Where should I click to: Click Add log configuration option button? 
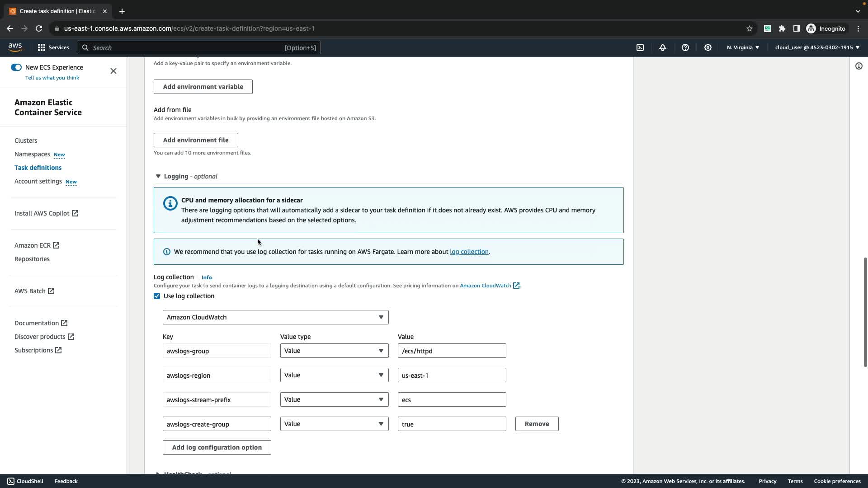[217, 447]
